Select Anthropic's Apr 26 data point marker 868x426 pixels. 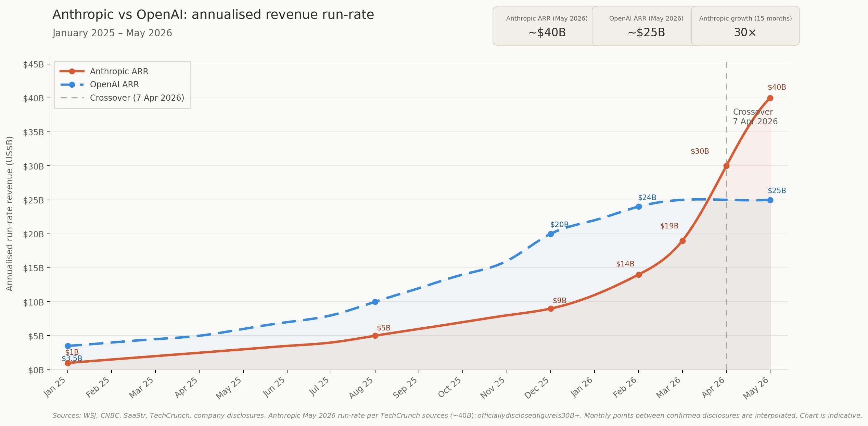coord(726,166)
